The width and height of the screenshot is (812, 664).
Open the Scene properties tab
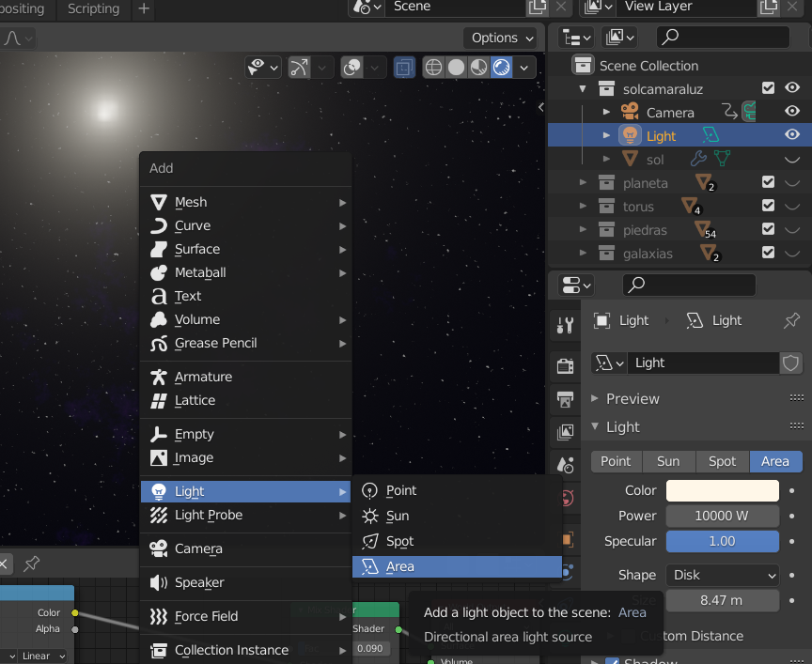pos(565,465)
